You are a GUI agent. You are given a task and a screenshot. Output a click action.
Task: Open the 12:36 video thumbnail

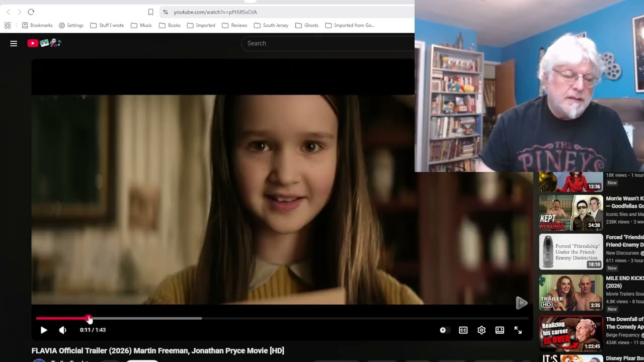571,182
